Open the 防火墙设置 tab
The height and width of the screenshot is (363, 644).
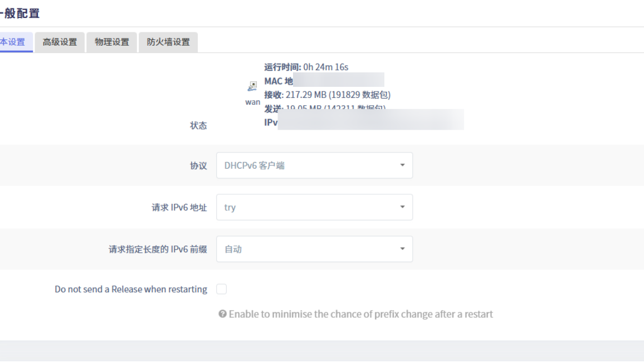[168, 42]
